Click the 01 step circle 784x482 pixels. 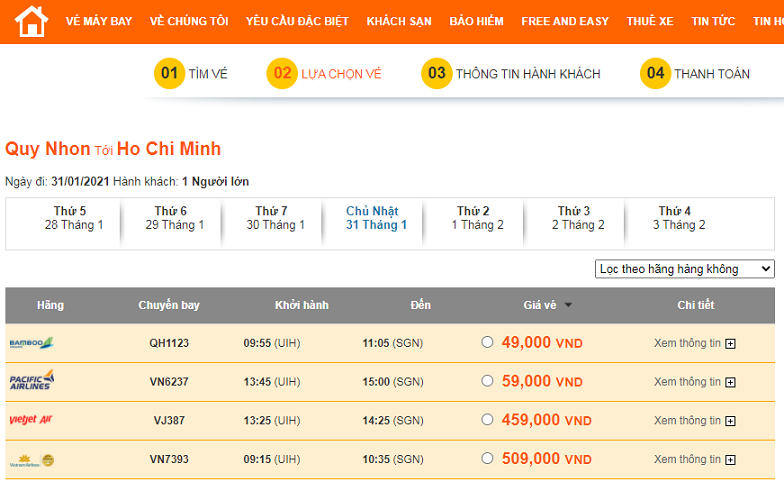click(x=170, y=74)
